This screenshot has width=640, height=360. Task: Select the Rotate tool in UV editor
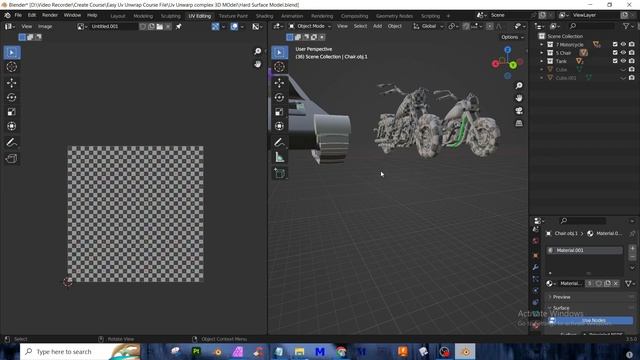click(11, 98)
